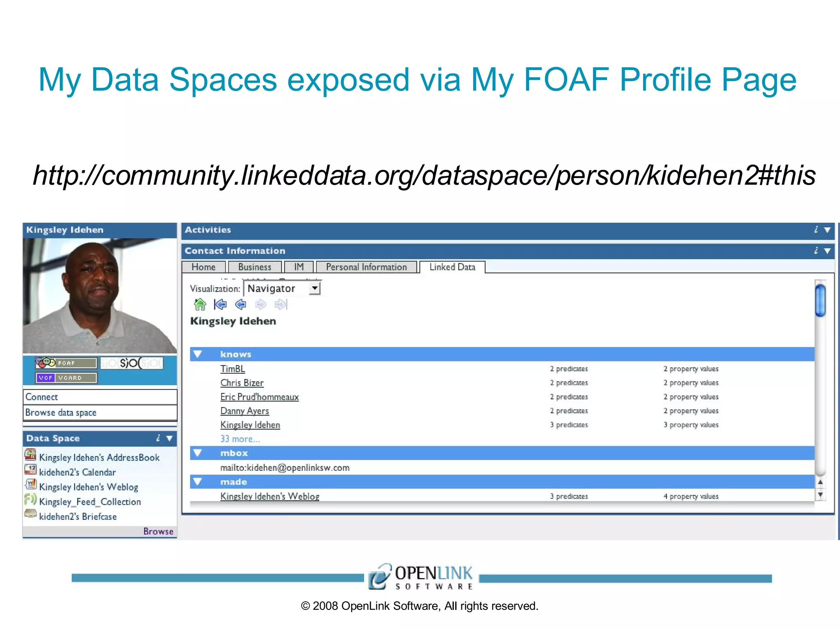Click mailto:kidehen@openlinksw.com text
840x630 pixels.
285,468
